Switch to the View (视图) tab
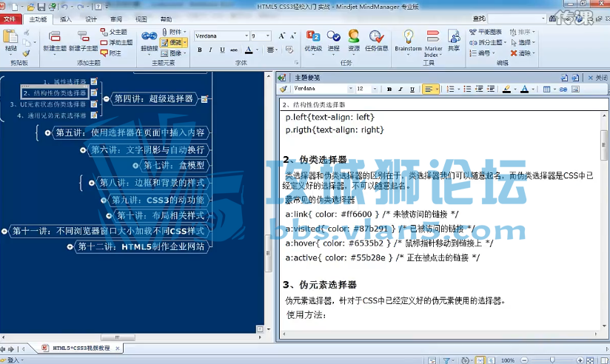Screen dimensions: 610x364 [x=141, y=19]
